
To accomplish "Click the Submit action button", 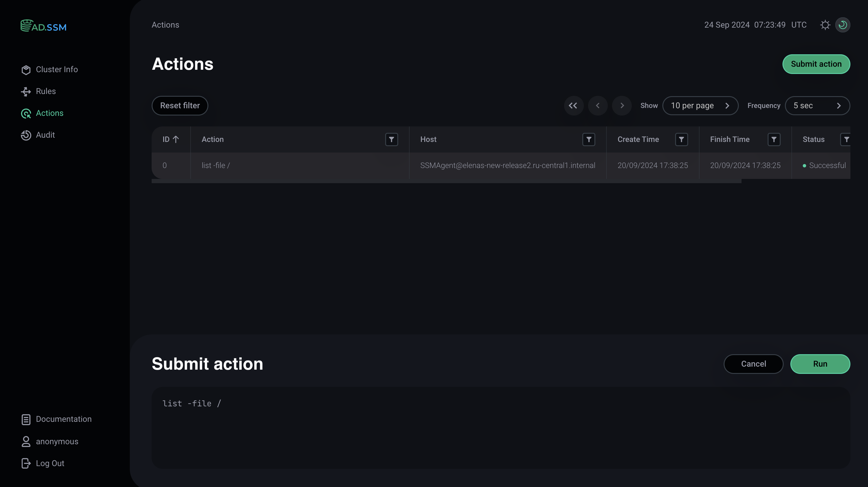I will 816,64.
